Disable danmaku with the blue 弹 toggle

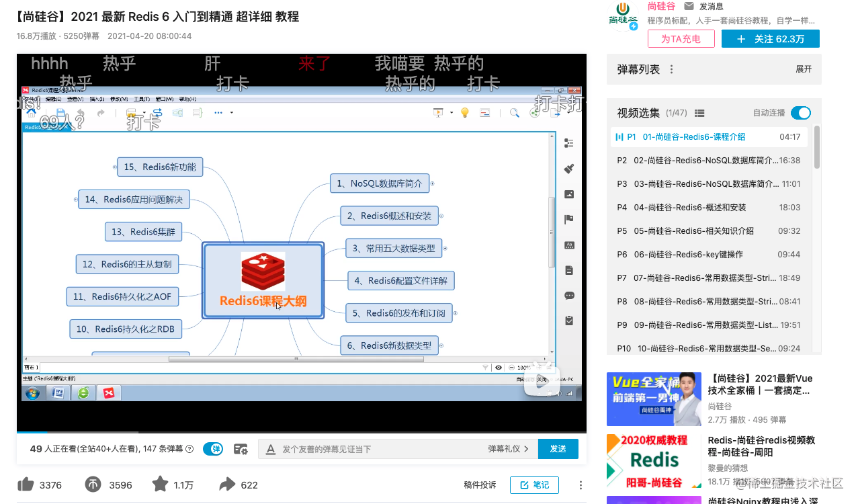[x=213, y=448]
